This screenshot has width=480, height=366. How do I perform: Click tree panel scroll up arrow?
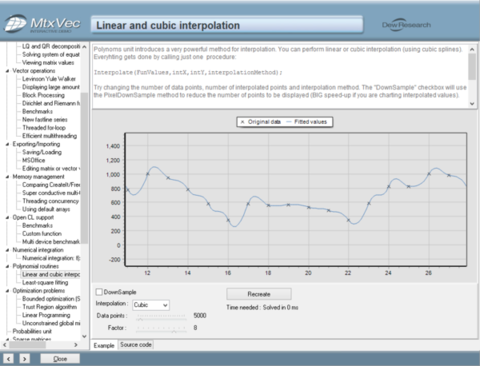click(84, 47)
